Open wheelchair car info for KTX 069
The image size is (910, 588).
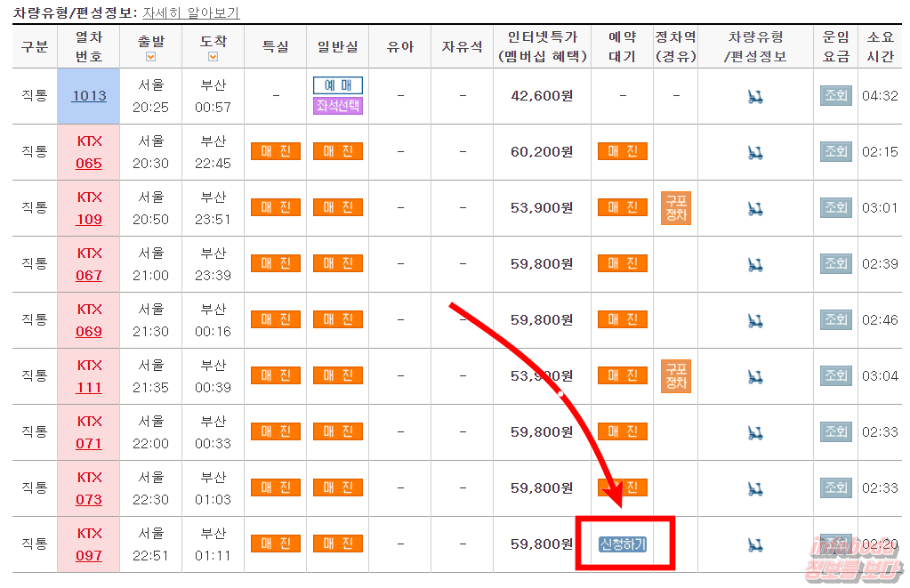tap(755, 320)
